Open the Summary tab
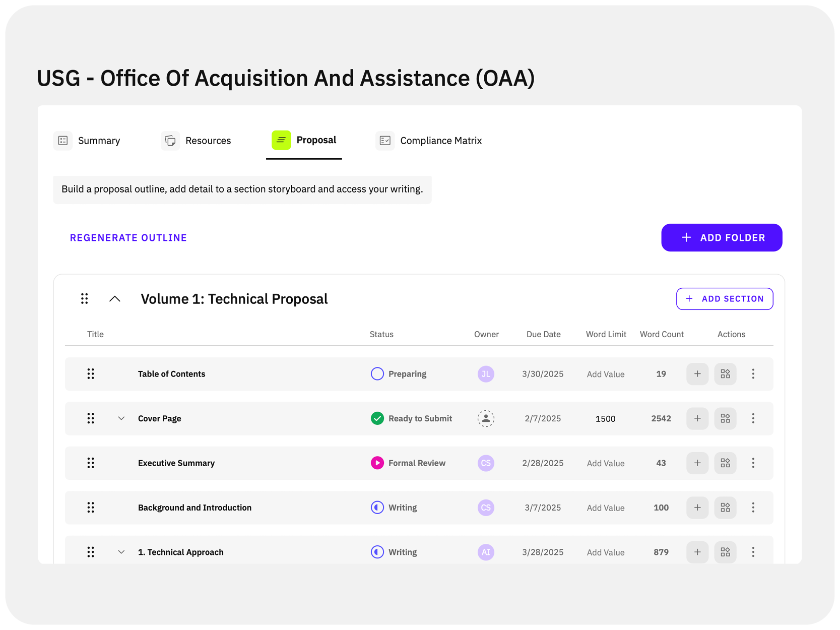 coord(87,141)
